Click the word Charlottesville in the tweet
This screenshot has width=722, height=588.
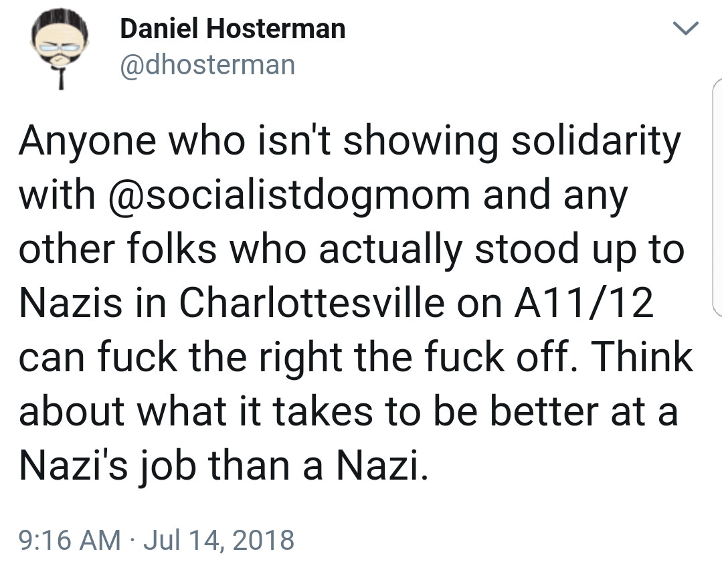pos(312,303)
